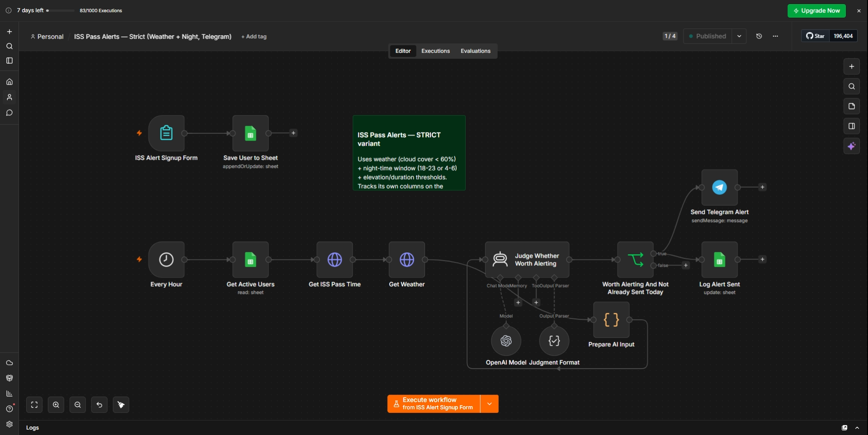Add node after Save User to Sheet
868x435 pixels.
coord(293,133)
